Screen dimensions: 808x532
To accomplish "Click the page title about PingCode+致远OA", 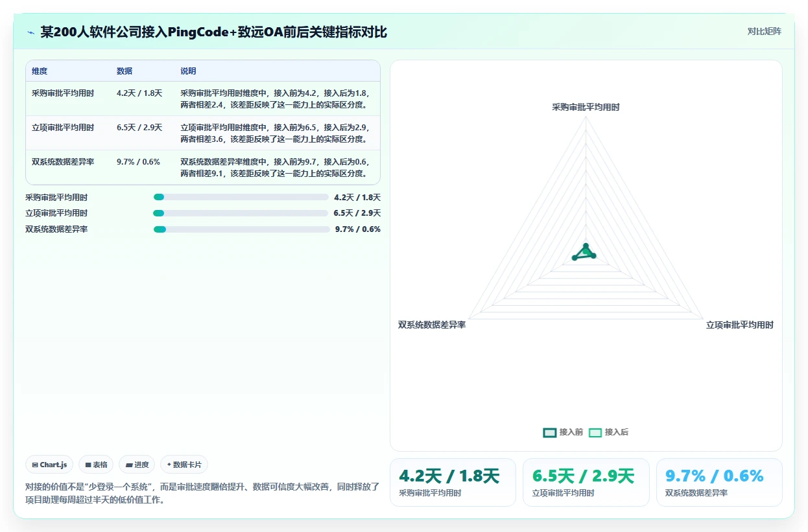I will pos(214,32).
